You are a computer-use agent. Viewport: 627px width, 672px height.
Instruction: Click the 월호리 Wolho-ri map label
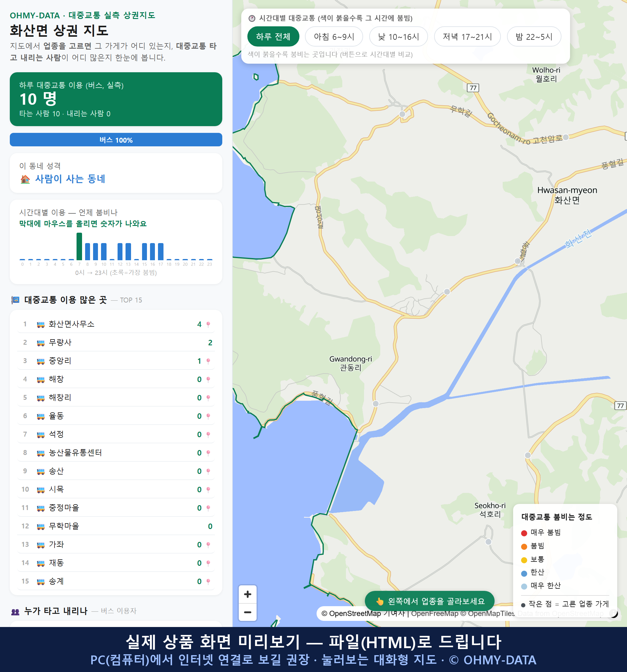(x=546, y=74)
